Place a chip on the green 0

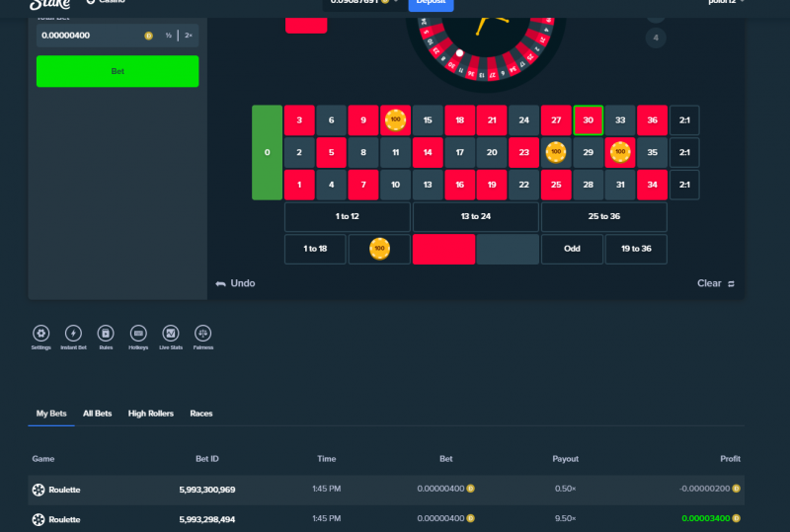(x=267, y=153)
